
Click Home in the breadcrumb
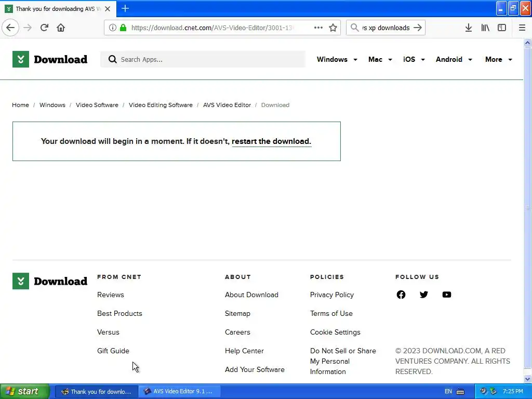(x=20, y=105)
